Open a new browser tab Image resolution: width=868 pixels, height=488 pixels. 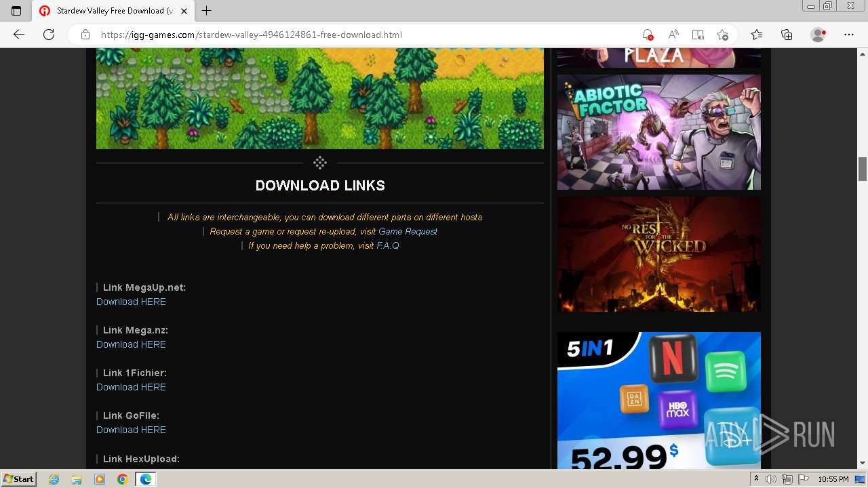point(207,11)
